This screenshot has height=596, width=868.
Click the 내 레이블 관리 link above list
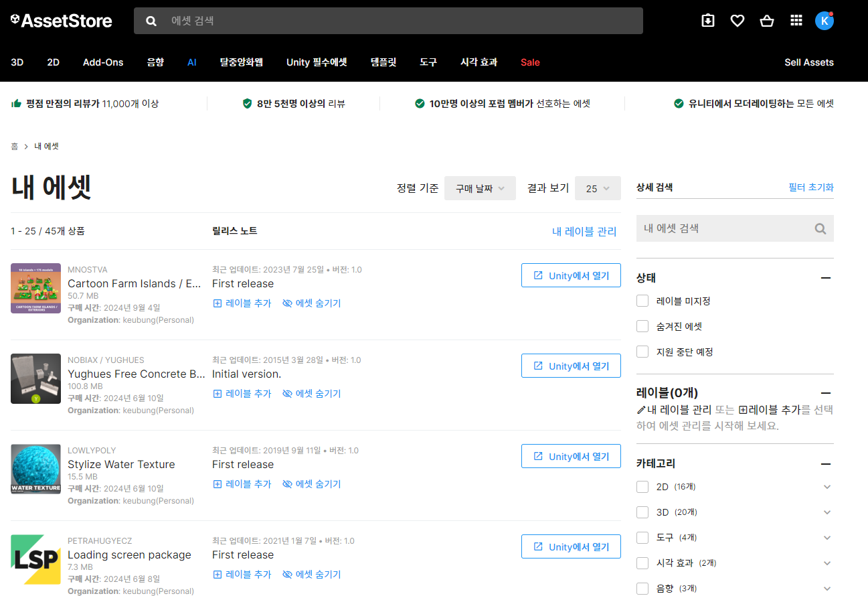(584, 232)
